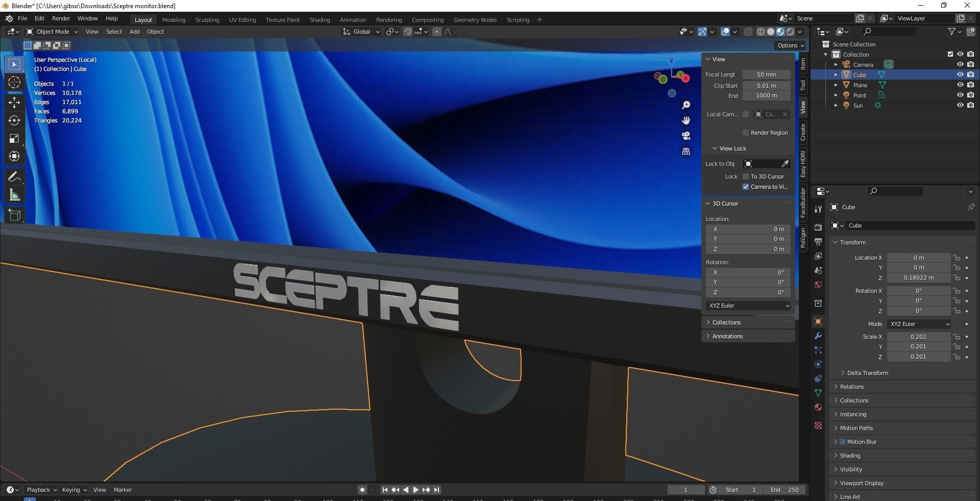
Task: Open the World properties globe tab icon
Action: [818, 285]
